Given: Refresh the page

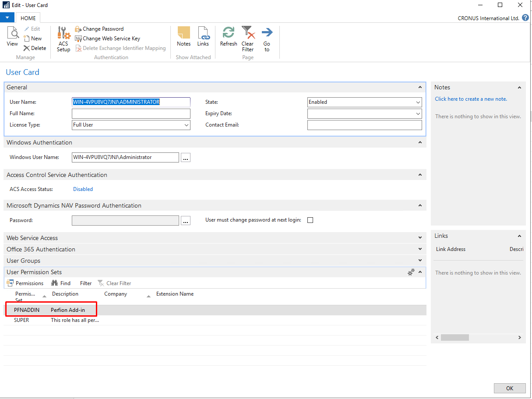Looking at the screenshot, I should coord(229,37).
